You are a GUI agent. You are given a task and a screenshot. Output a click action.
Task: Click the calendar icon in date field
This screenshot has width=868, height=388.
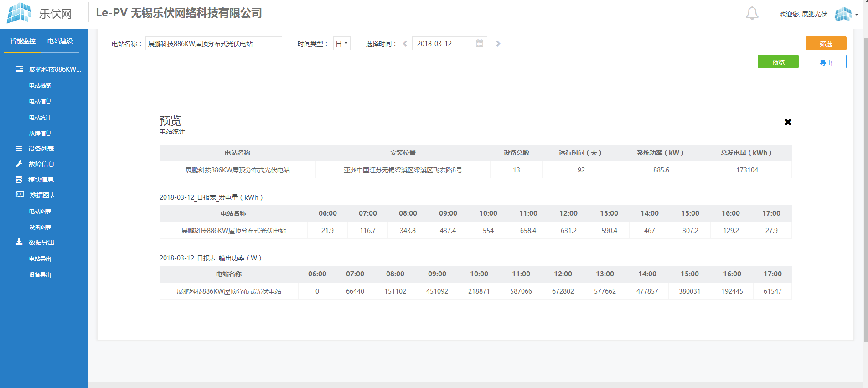pos(479,43)
